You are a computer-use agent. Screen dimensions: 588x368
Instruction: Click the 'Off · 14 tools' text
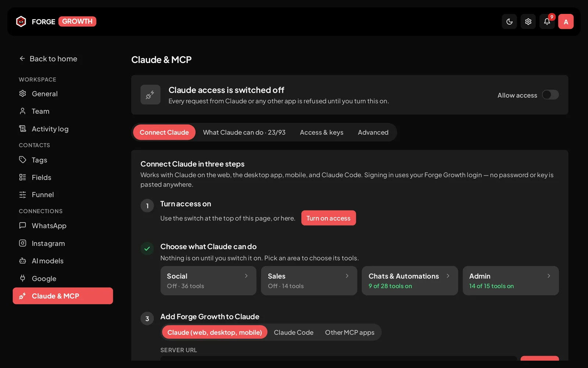[x=286, y=286]
